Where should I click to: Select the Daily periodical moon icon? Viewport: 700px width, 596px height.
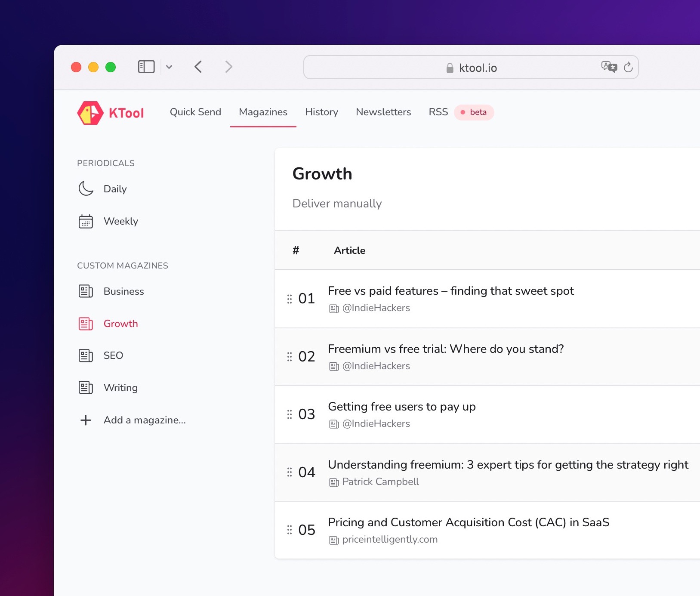point(86,188)
